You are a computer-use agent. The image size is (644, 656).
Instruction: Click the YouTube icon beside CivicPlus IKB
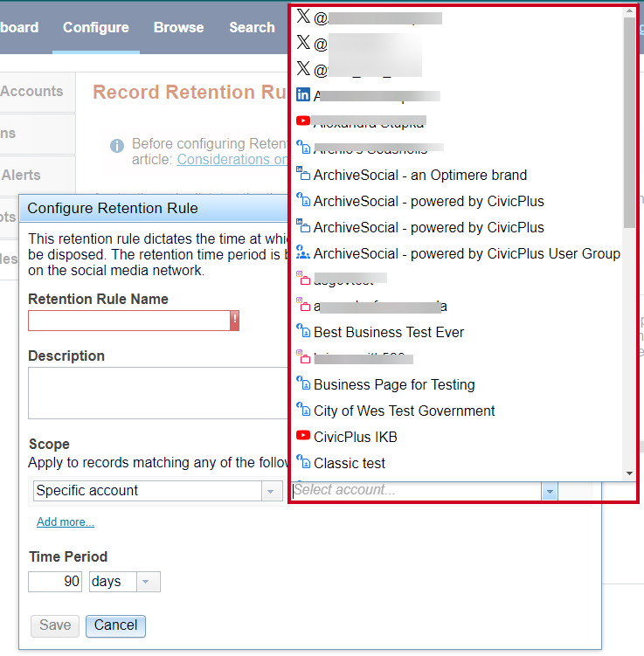click(303, 436)
